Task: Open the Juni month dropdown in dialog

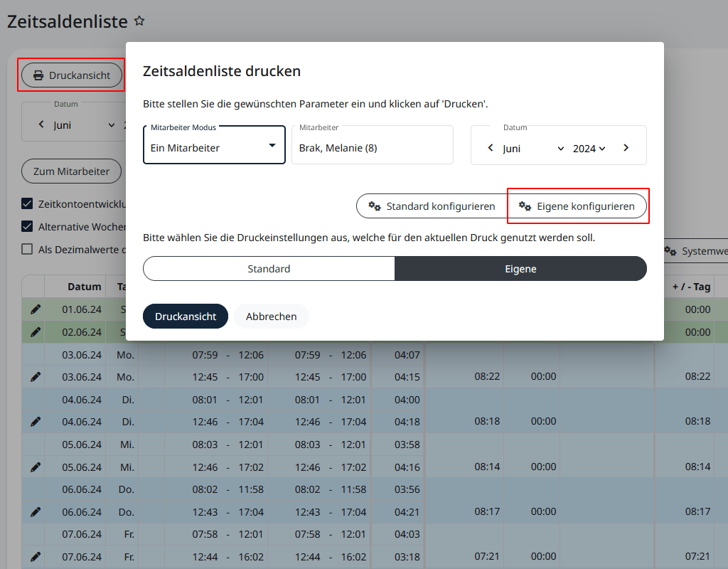Action: point(531,149)
